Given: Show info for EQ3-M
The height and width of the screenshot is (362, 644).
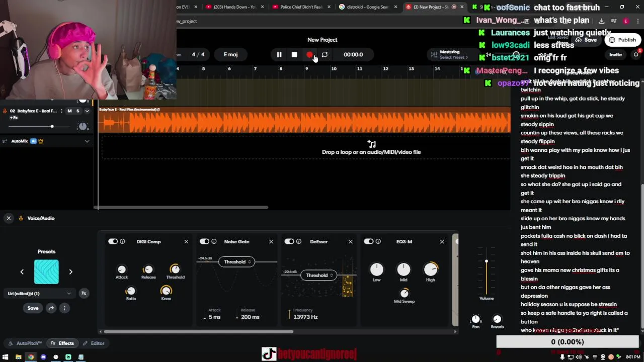Looking at the screenshot, I should tap(378, 241).
